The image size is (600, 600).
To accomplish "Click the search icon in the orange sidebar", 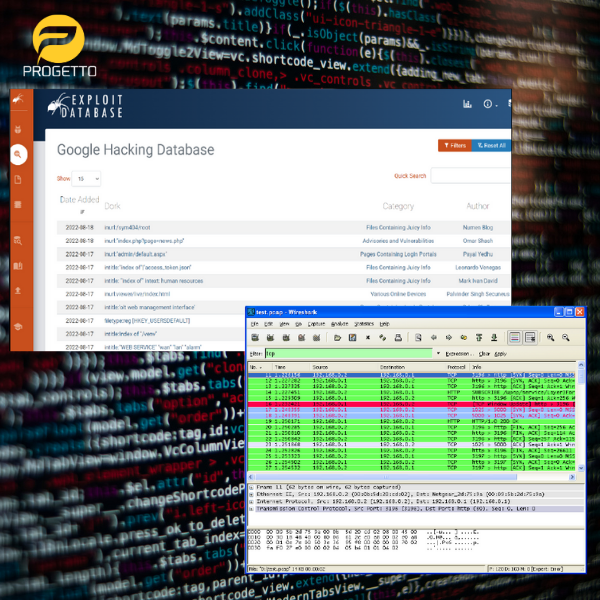I will click(x=18, y=154).
